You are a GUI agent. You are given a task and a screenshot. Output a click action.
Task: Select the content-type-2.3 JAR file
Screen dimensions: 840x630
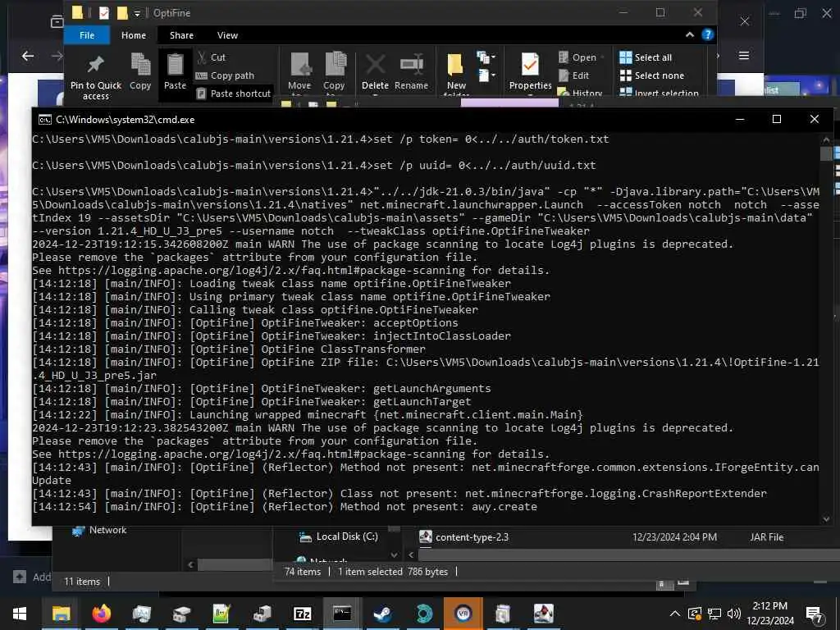[x=464, y=536]
